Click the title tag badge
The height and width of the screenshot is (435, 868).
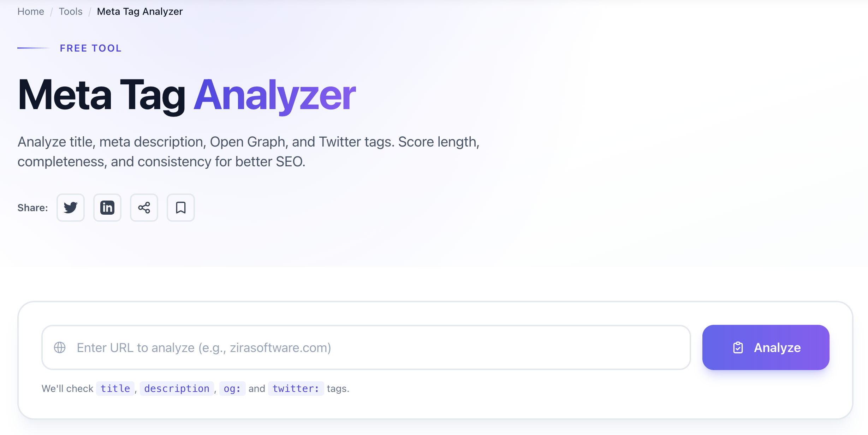tap(115, 388)
